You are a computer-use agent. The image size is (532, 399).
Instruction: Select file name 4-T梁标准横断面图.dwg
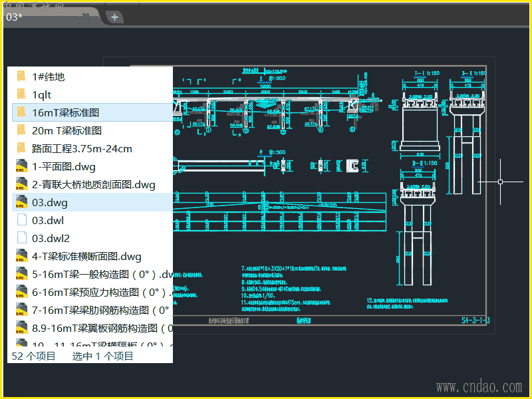[x=86, y=257]
